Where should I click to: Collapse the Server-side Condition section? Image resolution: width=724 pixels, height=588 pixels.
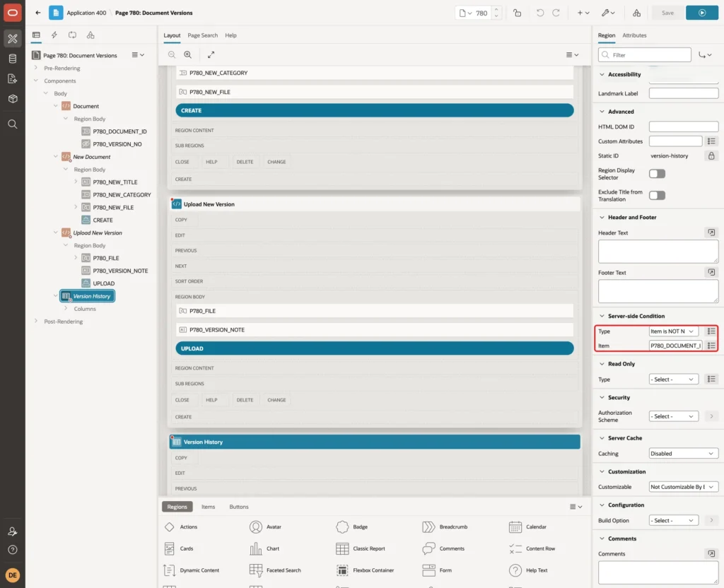click(x=602, y=316)
